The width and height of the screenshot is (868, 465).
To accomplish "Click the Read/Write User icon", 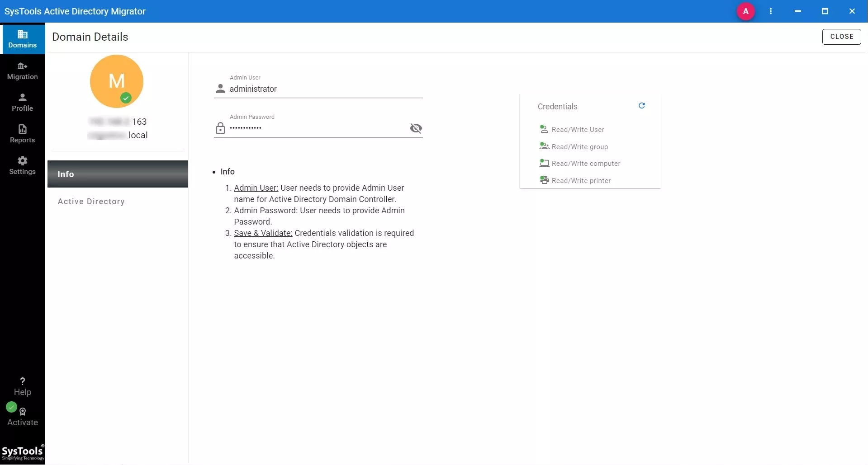I will [x=544, y=129].
